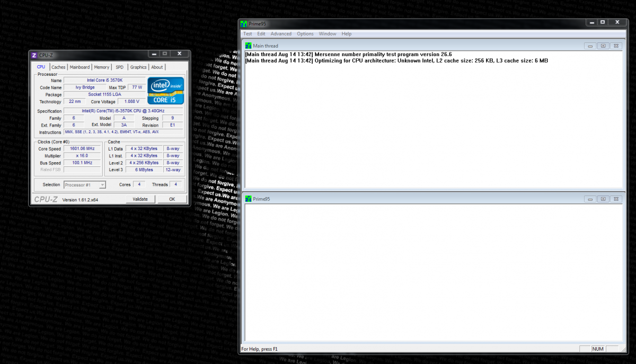Click the NUM indicator in Prime95 status bar

pyautogui.click(x=598, y=349)
